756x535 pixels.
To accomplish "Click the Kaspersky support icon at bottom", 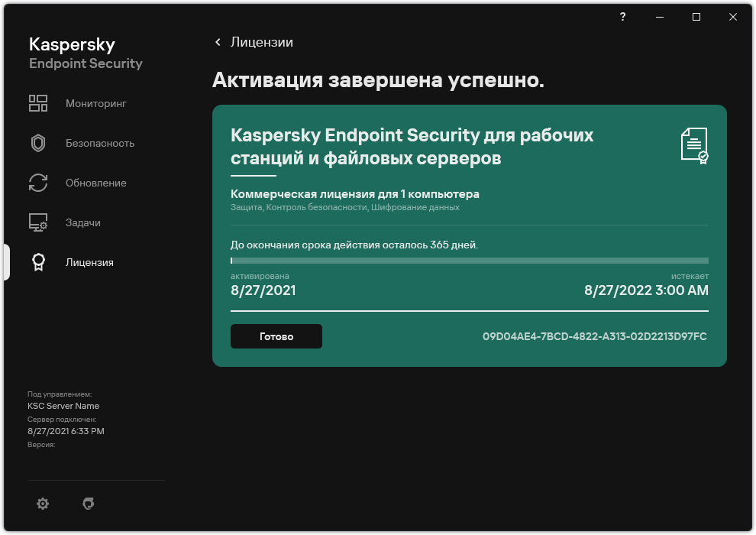I will pyautogui.click(x=89, y=504).
